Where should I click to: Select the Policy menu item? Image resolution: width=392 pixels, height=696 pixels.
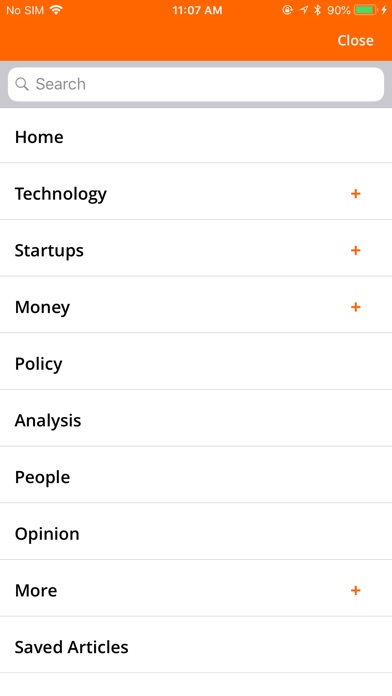(x=196, y=364)
